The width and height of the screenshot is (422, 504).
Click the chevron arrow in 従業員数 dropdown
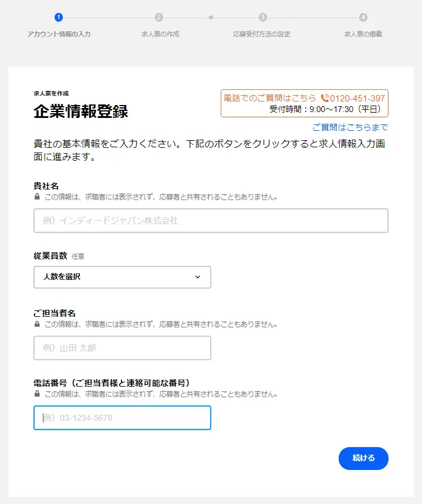pyautogui.click(x=198, y=277)
